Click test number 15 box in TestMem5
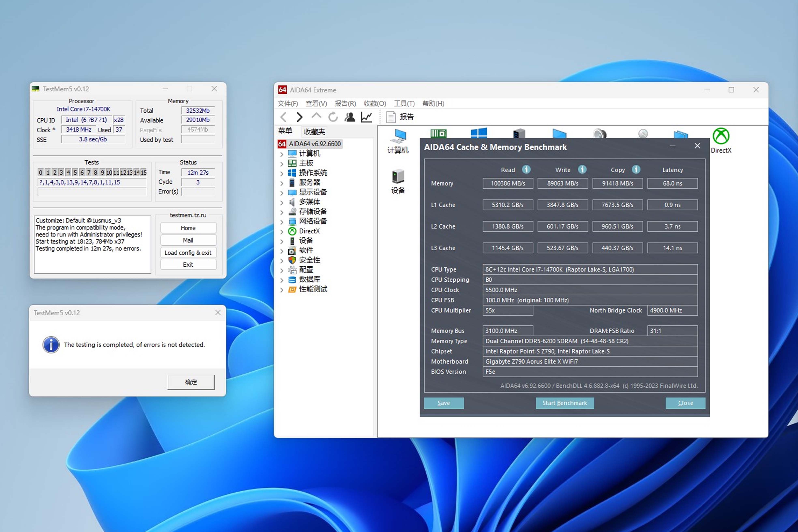The width and height of the screenshot is (798, 532). 144,172
